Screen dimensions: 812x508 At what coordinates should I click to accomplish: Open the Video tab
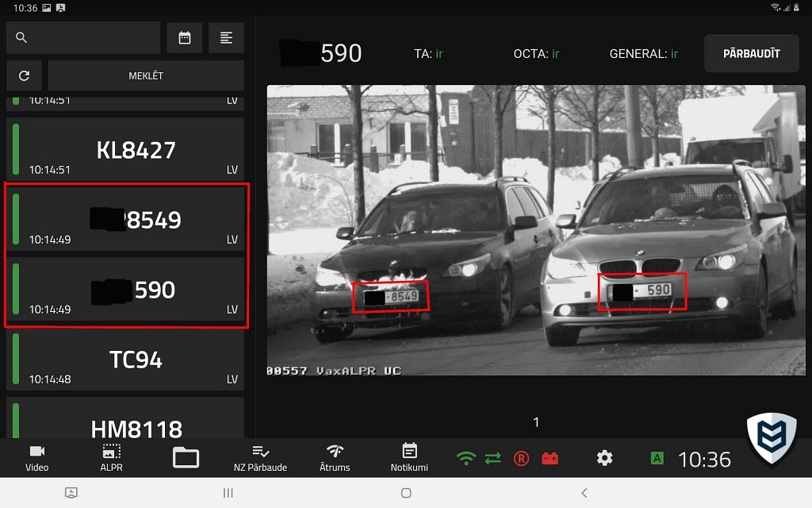point(36,458)
